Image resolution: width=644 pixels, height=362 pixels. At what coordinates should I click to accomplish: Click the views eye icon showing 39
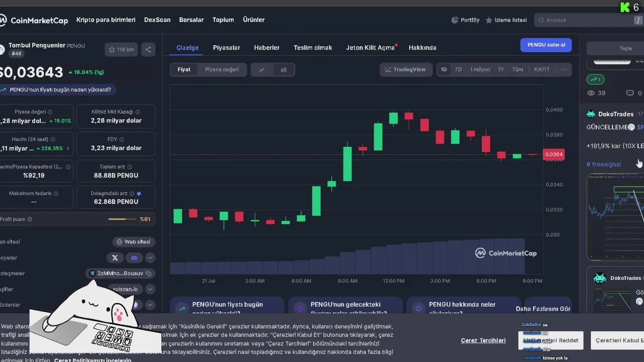[x=591, y=93]
